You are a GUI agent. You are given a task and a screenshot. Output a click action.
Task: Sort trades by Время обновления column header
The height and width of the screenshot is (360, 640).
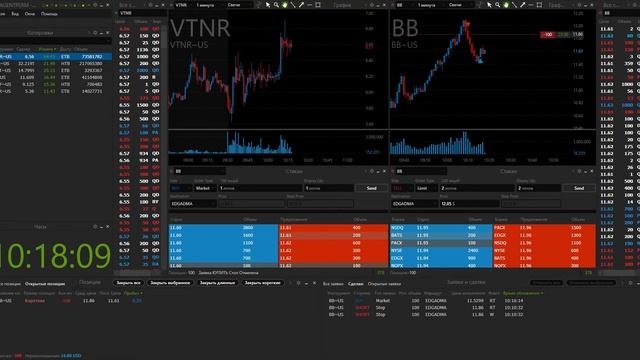[523, 293]
